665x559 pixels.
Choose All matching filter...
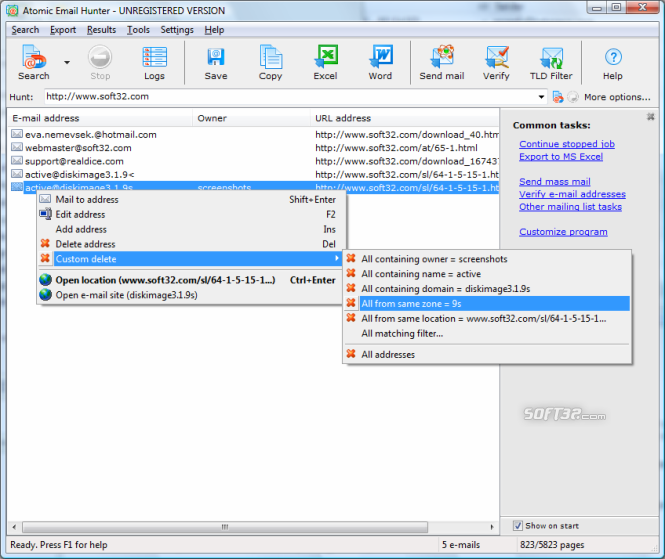[487, 333]
